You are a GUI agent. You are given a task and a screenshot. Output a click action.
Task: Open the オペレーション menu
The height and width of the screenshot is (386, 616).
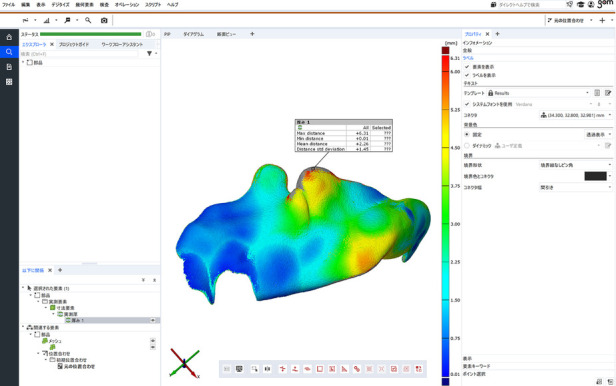click(127, 5)
